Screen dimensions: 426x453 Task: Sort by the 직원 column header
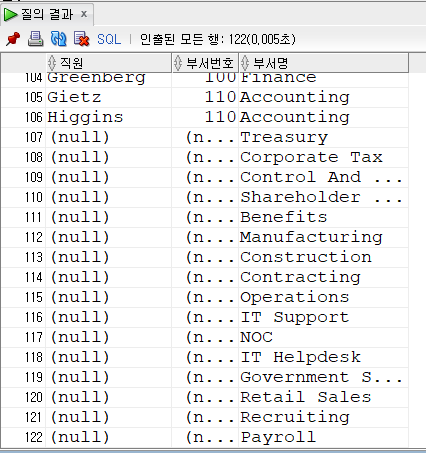coord(108,63)
